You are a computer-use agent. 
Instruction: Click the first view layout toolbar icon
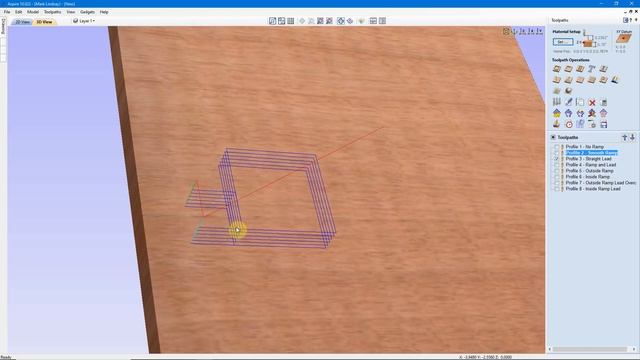click(273, 21)
